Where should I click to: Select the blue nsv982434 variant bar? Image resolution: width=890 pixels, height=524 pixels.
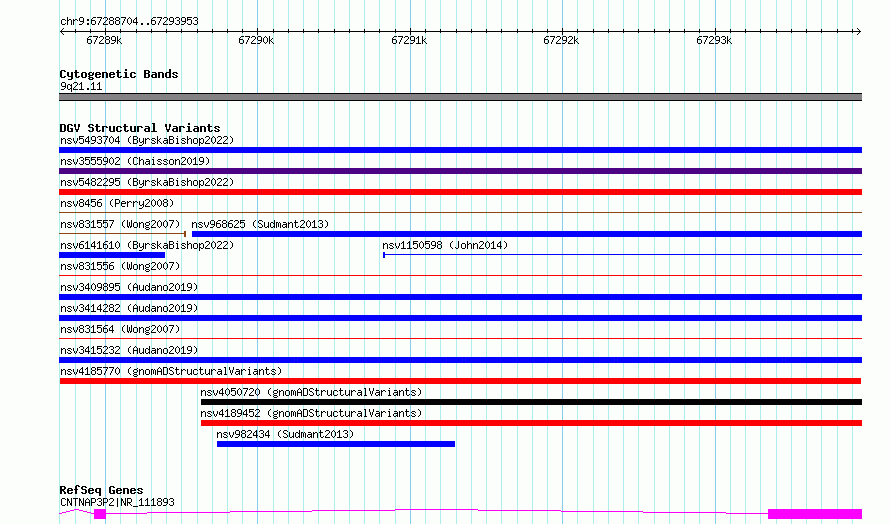tap(336, 444)
